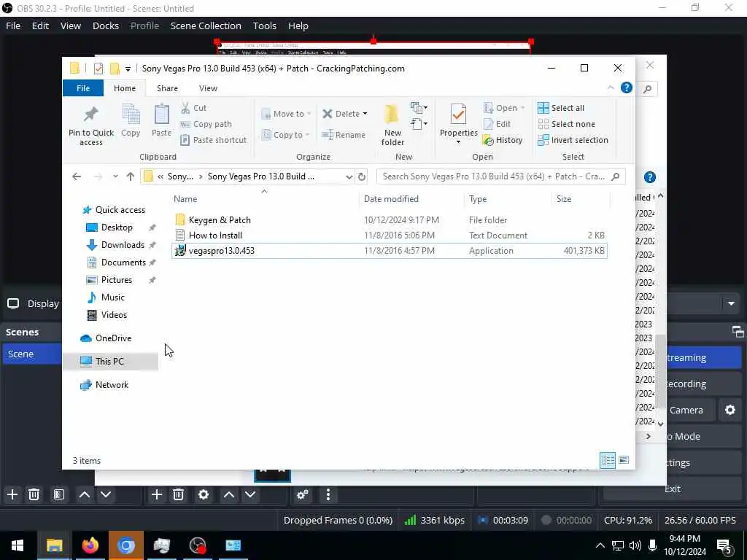Open the Copy to dropdown
This screenshot has width=747, height=560.
pos(286,135)
